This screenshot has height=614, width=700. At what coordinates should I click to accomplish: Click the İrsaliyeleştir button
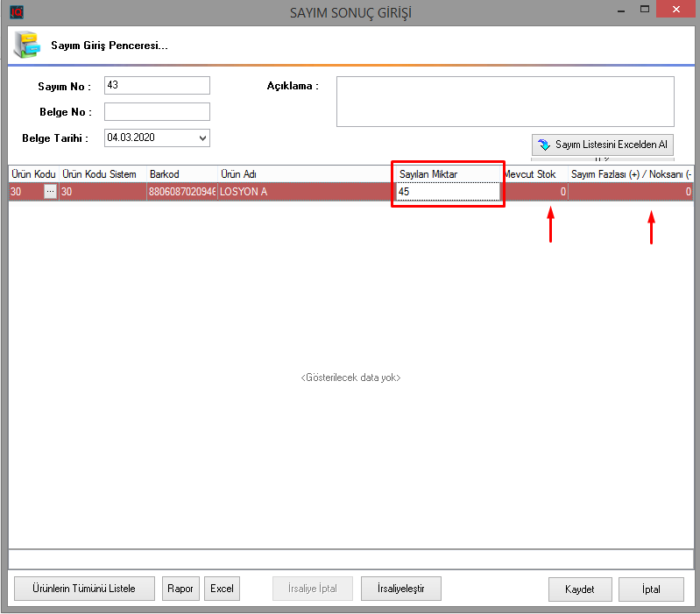coord(400,589)
